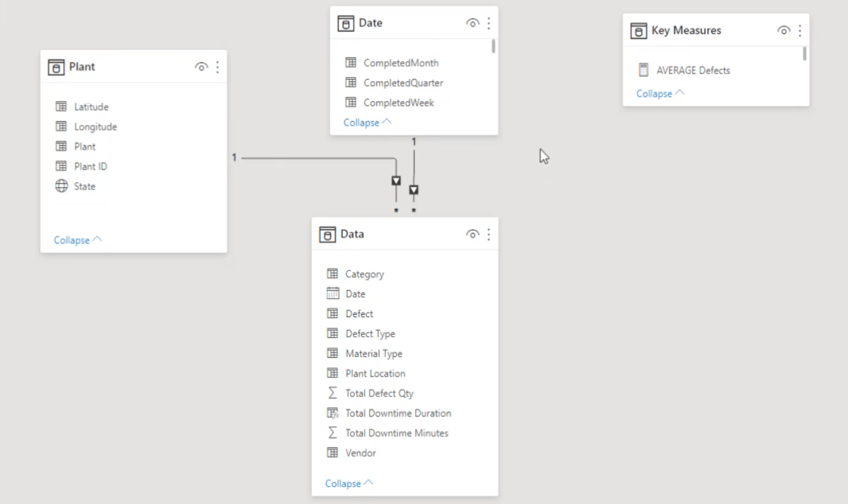Open more options menu on Data table
The height and width of the screenshot is (504, 848).
click(488, 234)
